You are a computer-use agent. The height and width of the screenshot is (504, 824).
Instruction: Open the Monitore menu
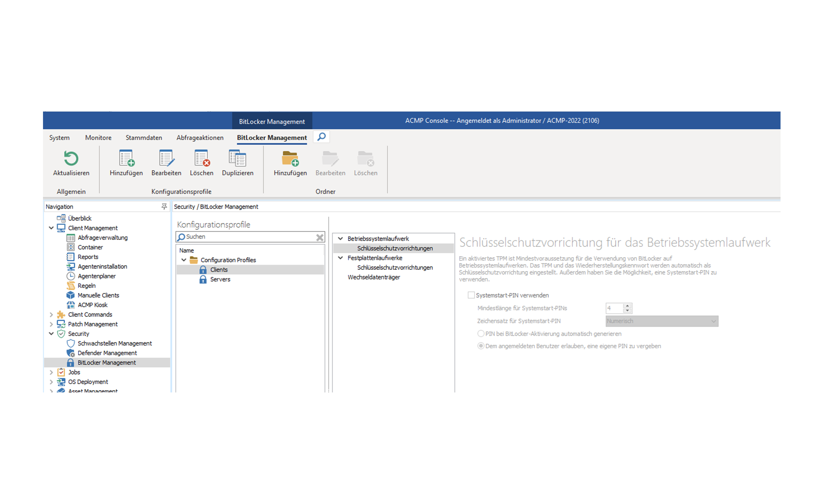(98, 138)
